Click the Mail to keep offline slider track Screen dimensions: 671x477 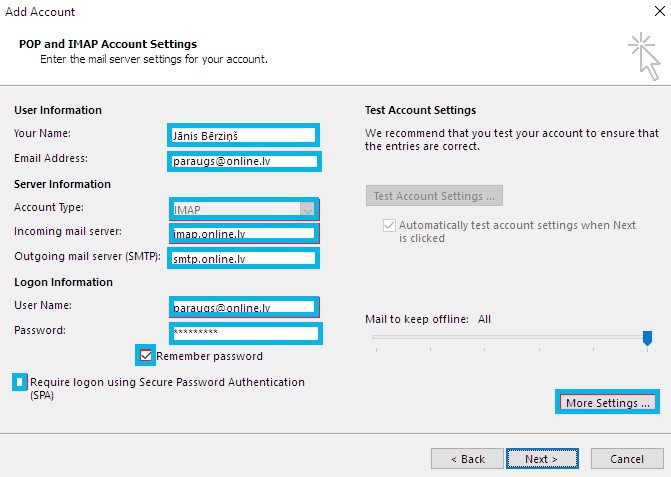509,337
